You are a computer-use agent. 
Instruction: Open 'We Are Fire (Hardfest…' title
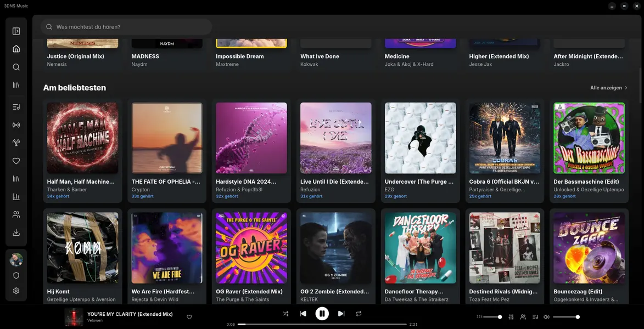163,292
